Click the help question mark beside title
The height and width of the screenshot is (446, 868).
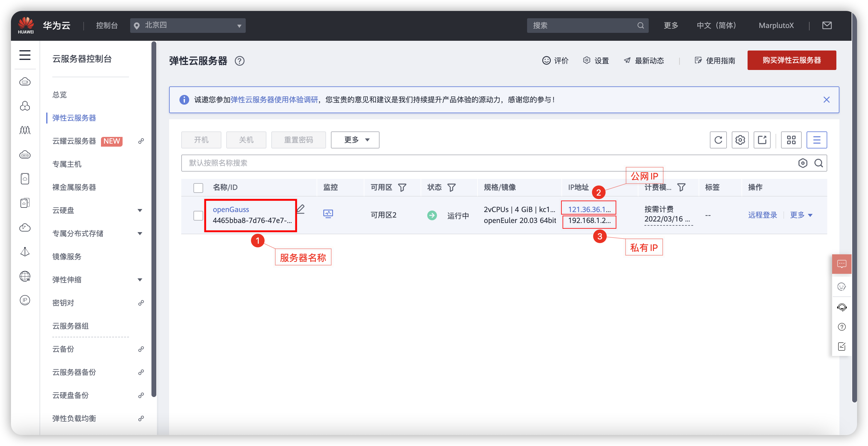[x=240, y=61]
